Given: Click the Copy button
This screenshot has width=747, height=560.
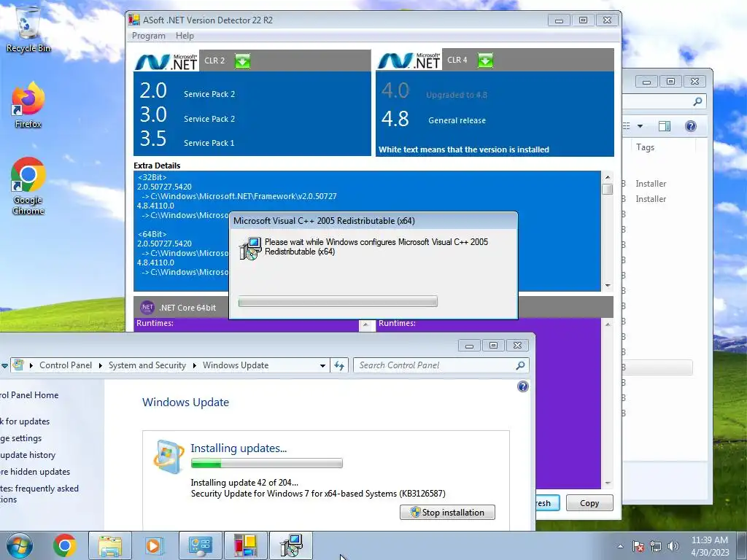Looking at the screenshot, I should coord(589,503).
